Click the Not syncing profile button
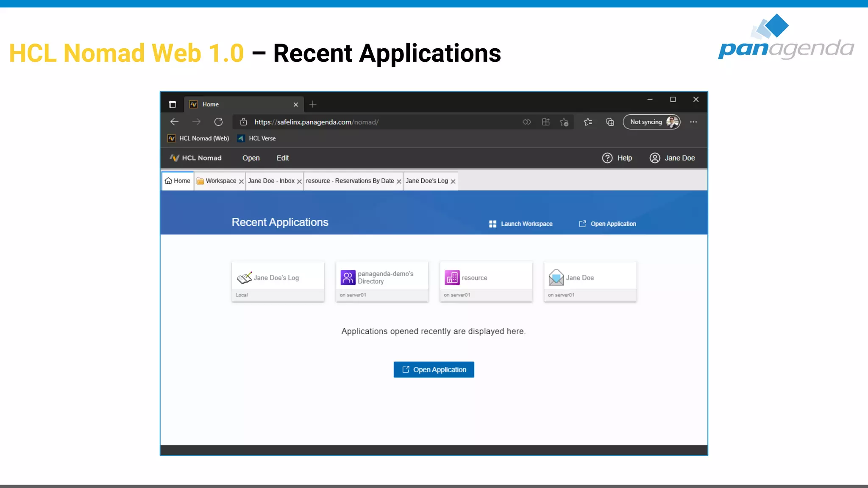Screen dimensions: 868x488 pos(652,122)
